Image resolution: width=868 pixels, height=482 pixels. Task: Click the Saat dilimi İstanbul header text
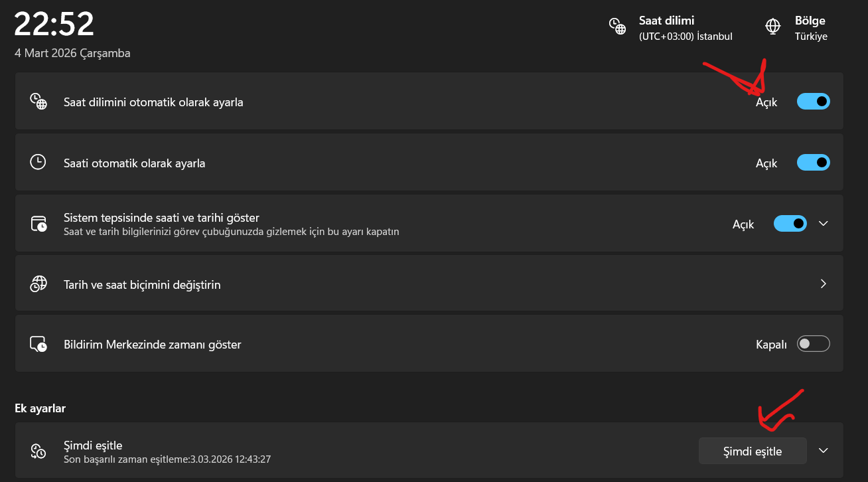(x=685, y=29)
